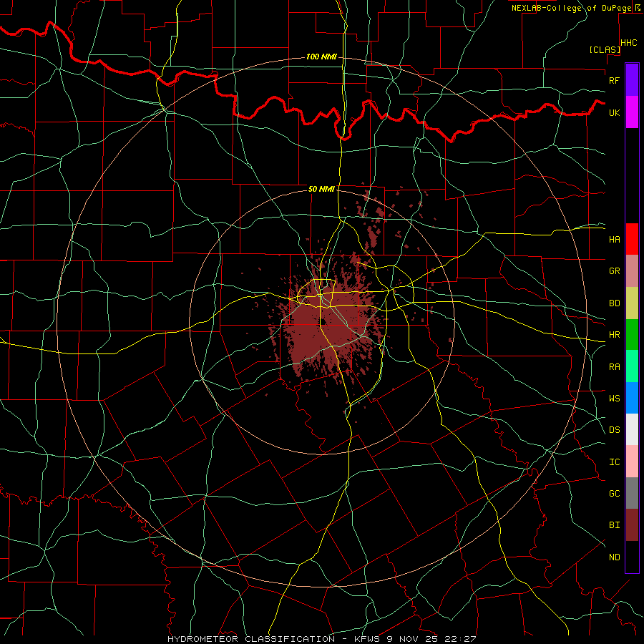Screen dimensions: 644x644
Task: Click the RA legend label
Action: pyautogui.click(x=615, y=367)
